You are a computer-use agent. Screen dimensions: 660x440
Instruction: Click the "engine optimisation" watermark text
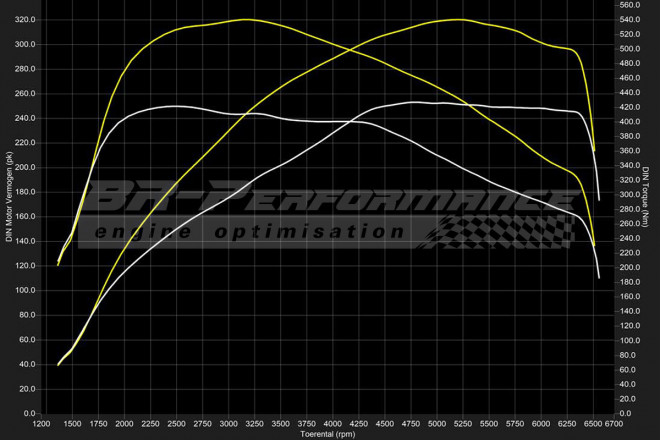248,231
